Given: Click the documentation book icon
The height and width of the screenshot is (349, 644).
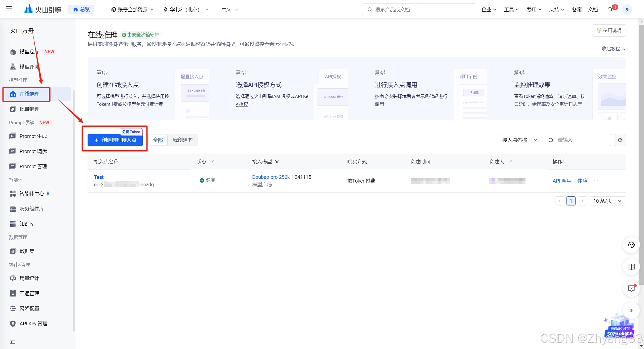Looking at the screenshot, I should 631,267.
